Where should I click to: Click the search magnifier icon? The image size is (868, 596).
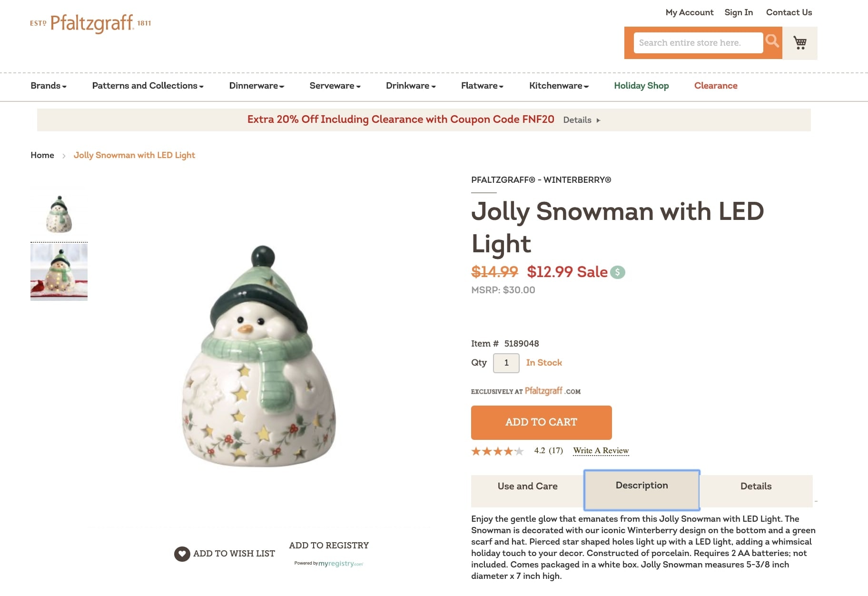[772, 42]
